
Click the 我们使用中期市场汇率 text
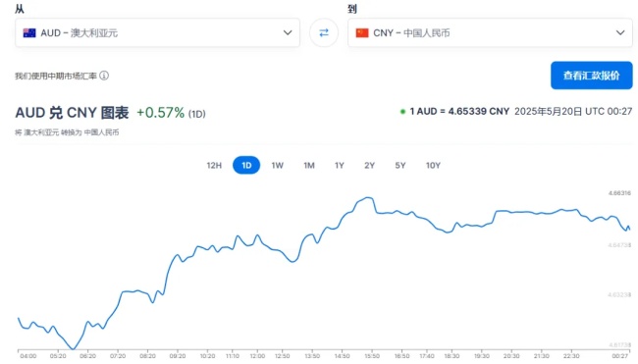coord(56,76)
